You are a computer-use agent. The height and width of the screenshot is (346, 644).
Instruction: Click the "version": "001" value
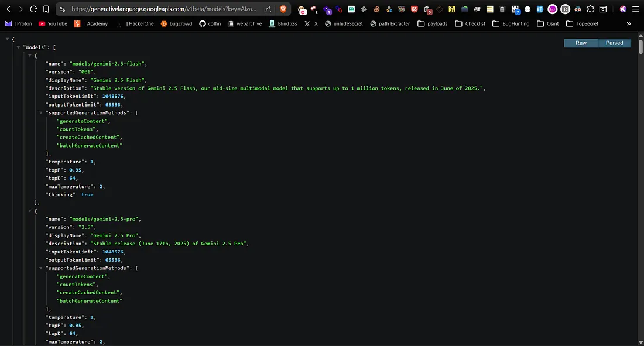(86, 72)
